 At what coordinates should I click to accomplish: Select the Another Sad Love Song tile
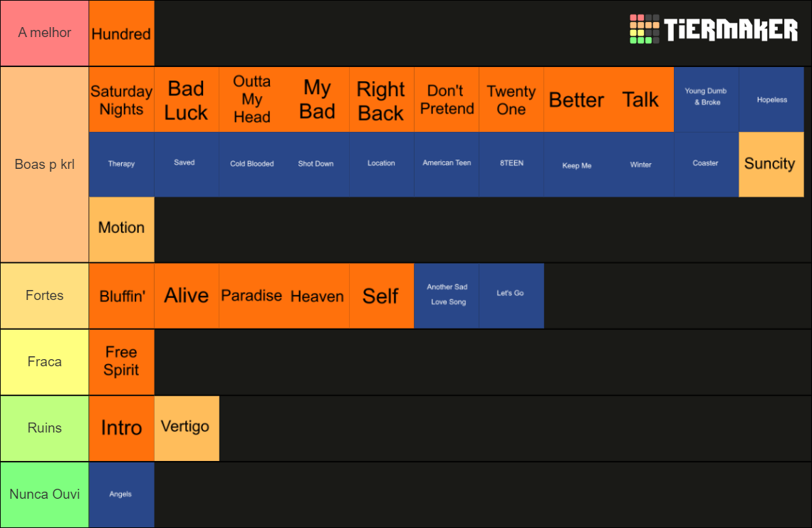tap(447, 296)
